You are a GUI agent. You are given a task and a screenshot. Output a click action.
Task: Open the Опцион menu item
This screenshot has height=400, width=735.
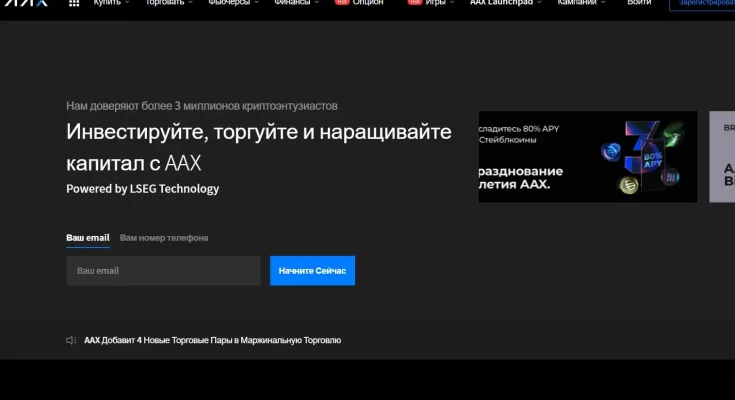[360, 3]
